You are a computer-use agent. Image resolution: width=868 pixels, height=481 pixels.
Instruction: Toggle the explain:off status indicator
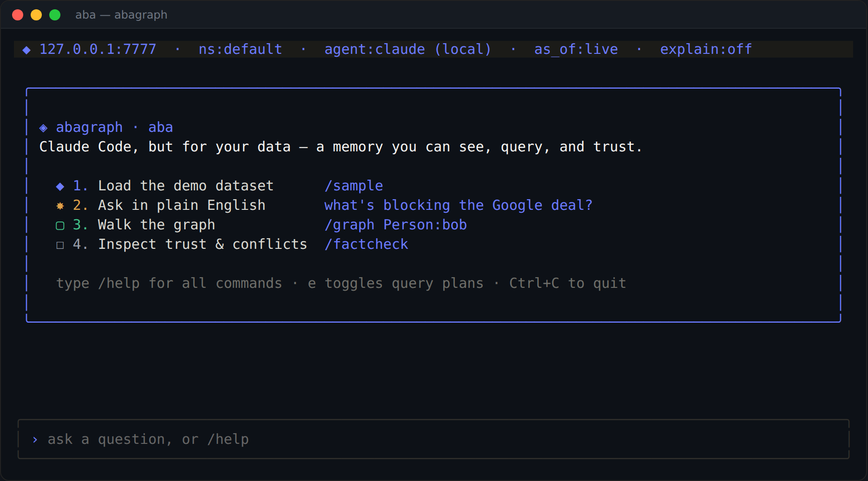pyautogui.click(x=706, y=49)
